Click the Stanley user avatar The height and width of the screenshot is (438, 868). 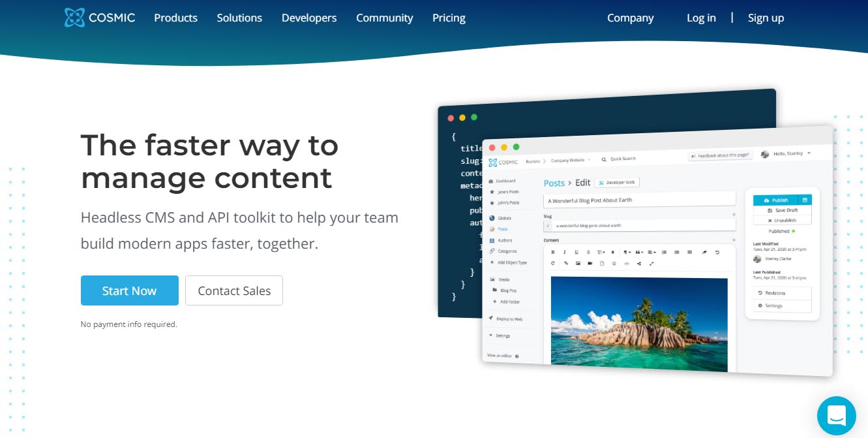click(x=765, y=154)
